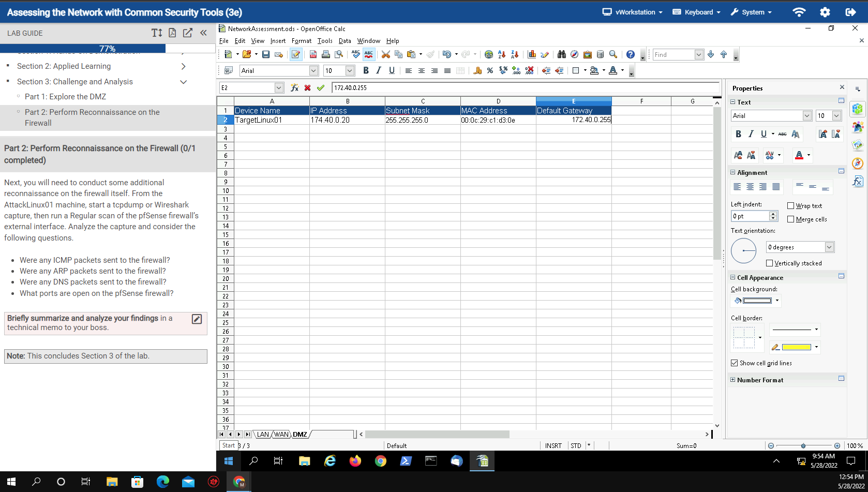Apply italic from the formatting toolbar
The image size is (868, 492).
pyautogui.click(x=379, y=70)
